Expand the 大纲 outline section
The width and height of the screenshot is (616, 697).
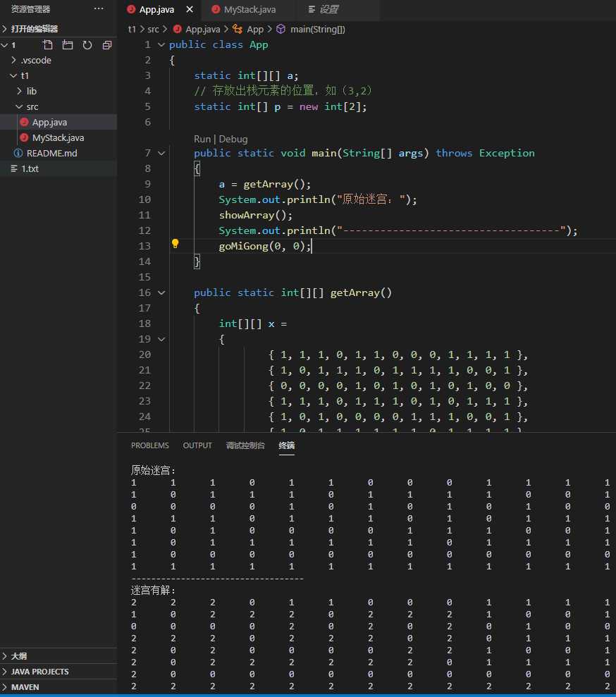pos(4,656)
